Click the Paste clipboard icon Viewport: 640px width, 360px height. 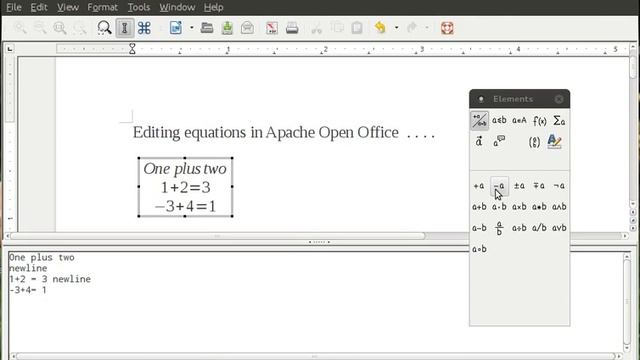357,28
